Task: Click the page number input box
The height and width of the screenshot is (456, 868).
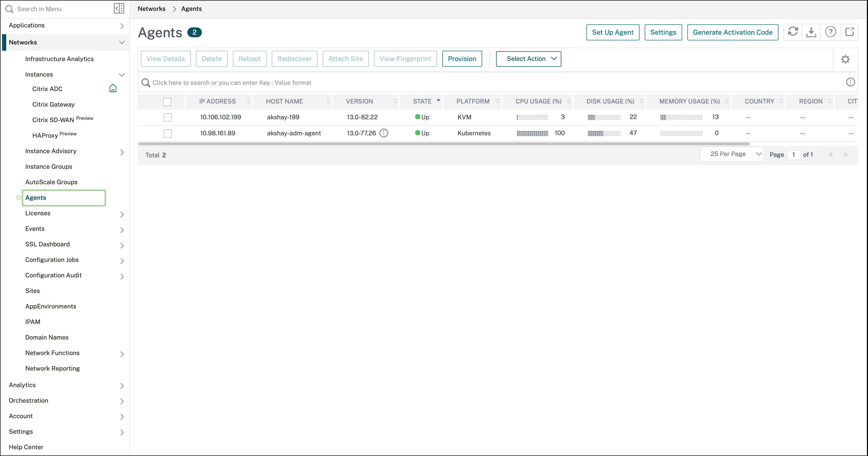Action: (x=793, y=155)
